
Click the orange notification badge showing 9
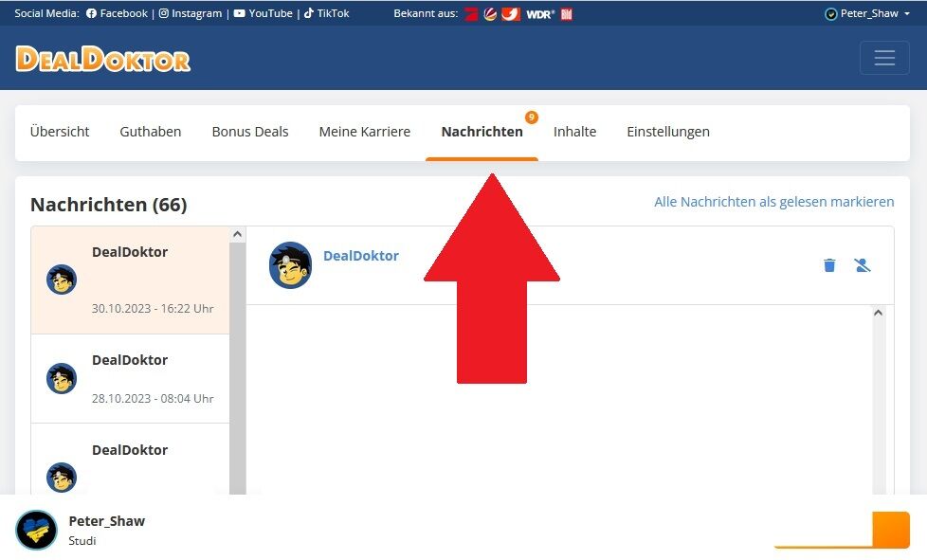click(532, 117)
